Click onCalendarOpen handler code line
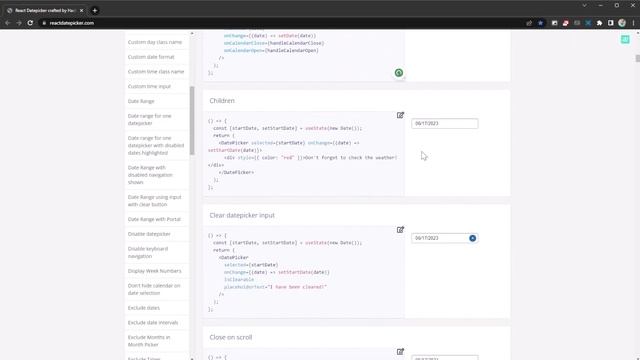This screenshot has width=640, height=360. click(271, 50)
